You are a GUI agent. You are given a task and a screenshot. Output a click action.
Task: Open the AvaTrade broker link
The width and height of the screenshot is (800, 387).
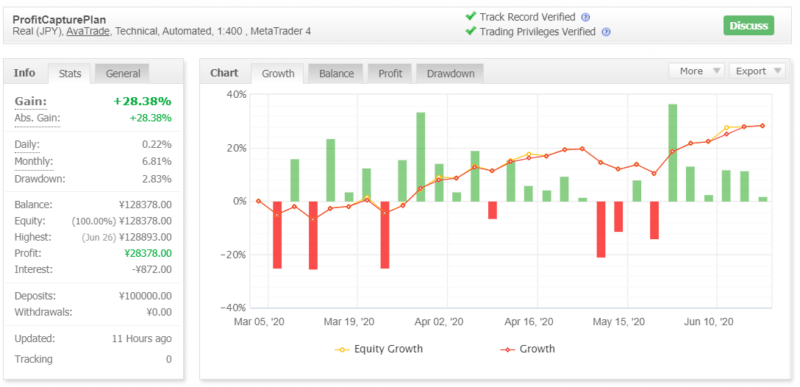(x=88, y=32)
